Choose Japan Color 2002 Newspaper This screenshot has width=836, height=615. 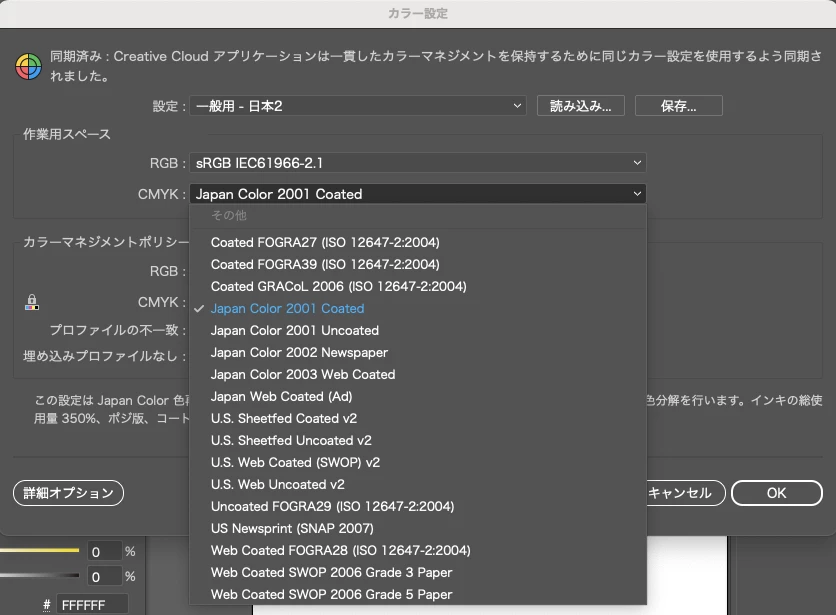click(x=418, y=352)
